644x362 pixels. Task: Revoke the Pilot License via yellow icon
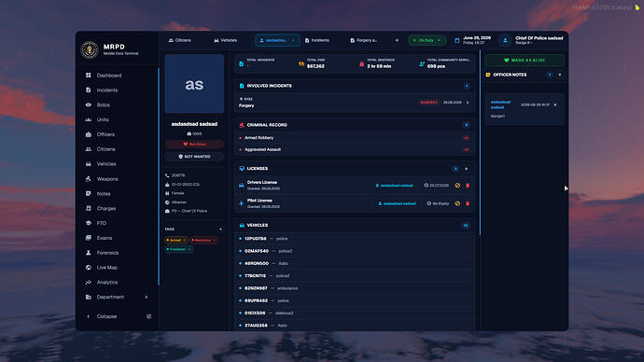coord(457,203)
